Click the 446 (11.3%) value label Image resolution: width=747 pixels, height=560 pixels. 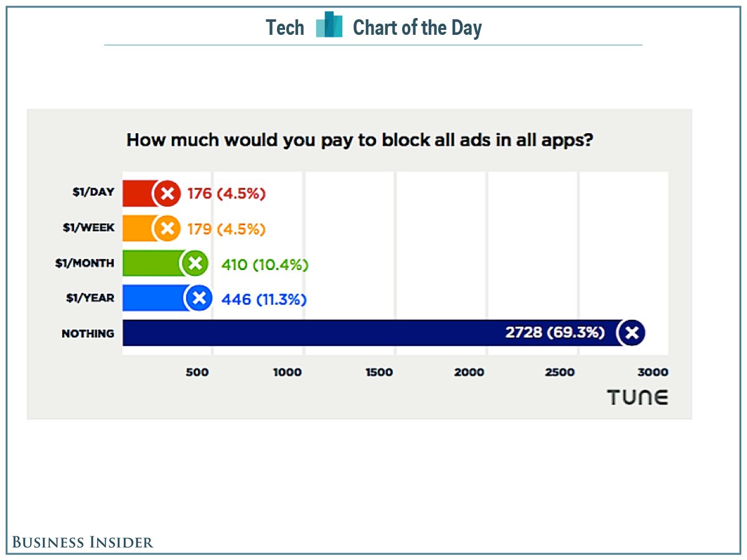264,300
